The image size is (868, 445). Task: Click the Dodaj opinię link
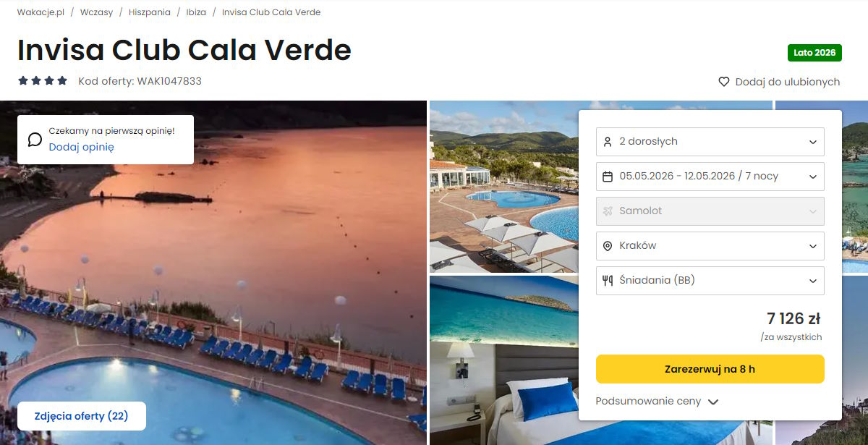point(81,147)
